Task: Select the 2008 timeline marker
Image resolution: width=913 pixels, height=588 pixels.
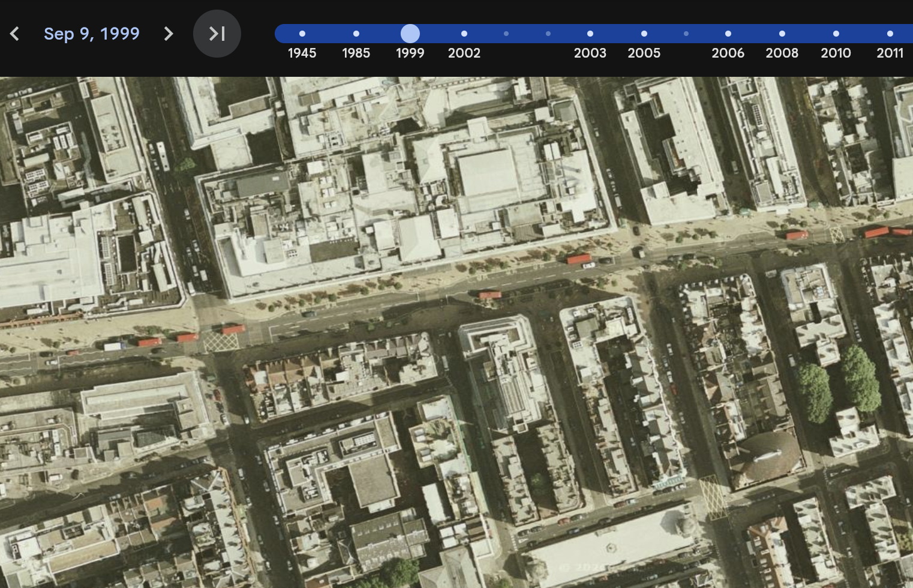Action: pyautogui.click(x=782, y=34)
